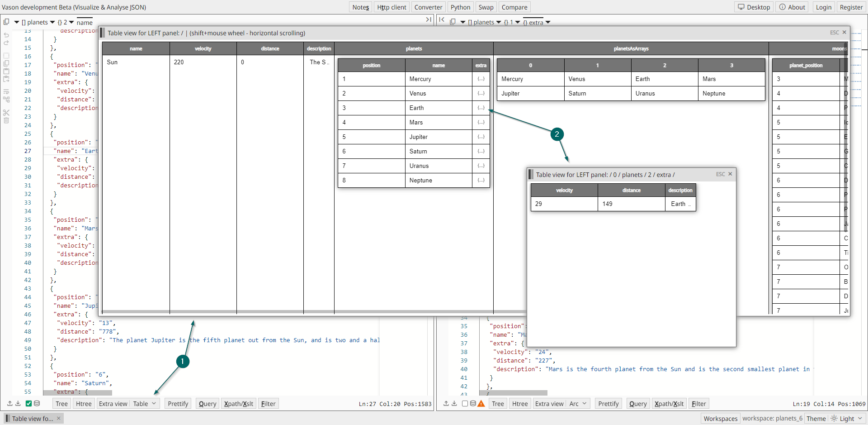The height and width of the screenshot is (425, 868).
Task: Click the Workspaces button
Action: point(720,419)
